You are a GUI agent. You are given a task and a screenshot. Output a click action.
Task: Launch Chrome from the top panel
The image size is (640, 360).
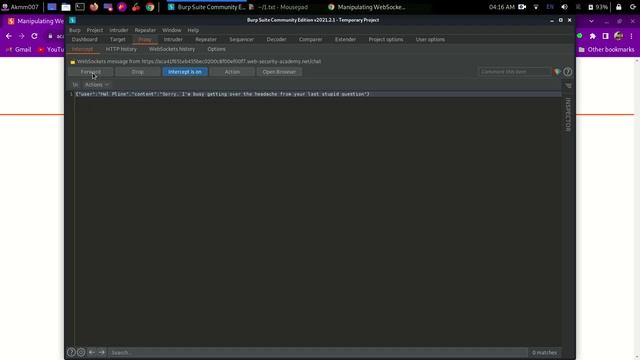pyautogui.click(x=150, y=7)
